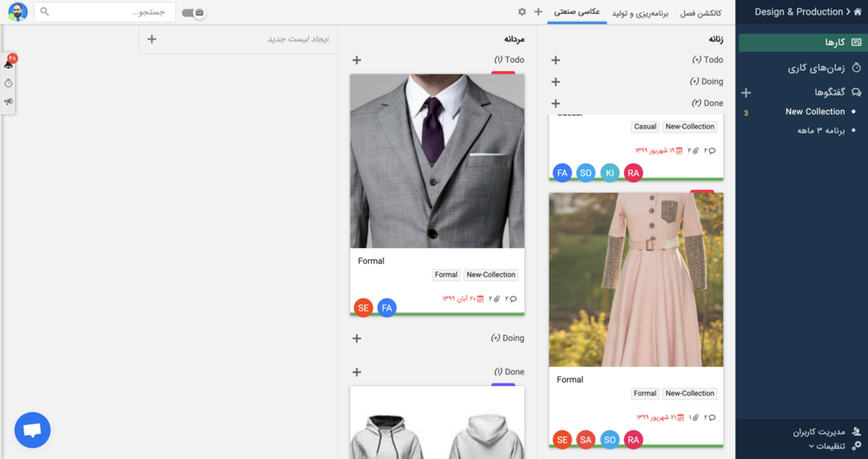Click due date ۲۱ شهریور ۱۳۹۹
868x459 pixels.
tap(661, 417)
